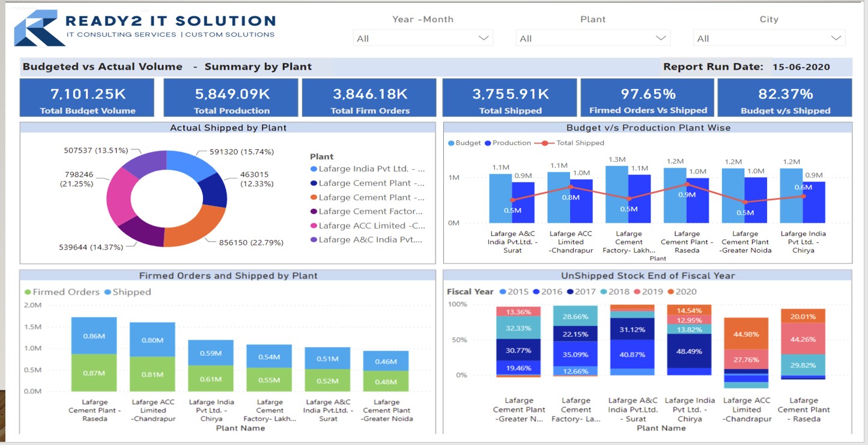Viewport: 868px width, 445px height.
Task: Click the Production legend marker
Action: point(488,143)
